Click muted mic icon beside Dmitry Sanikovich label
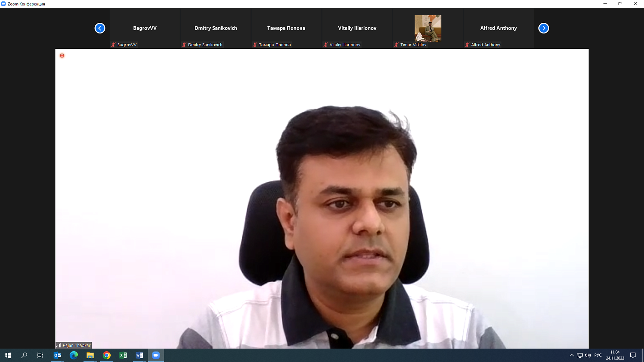 pyautogui.click(x=184, y=45)
